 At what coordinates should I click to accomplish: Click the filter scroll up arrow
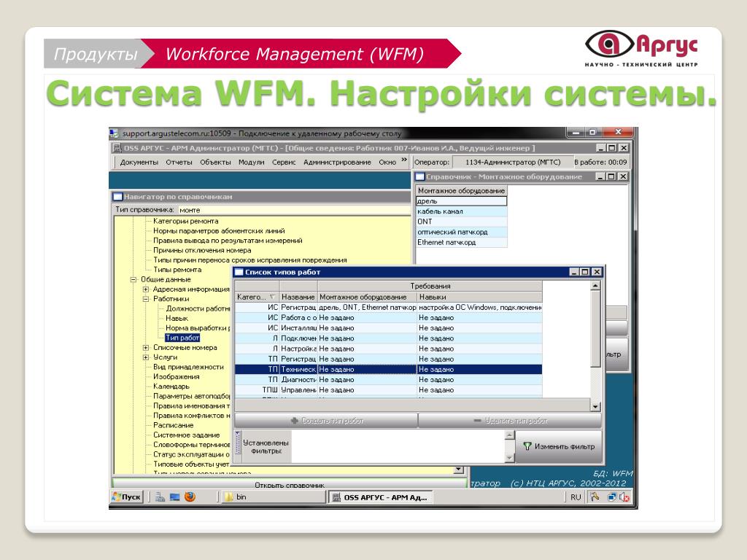(510, 435)
